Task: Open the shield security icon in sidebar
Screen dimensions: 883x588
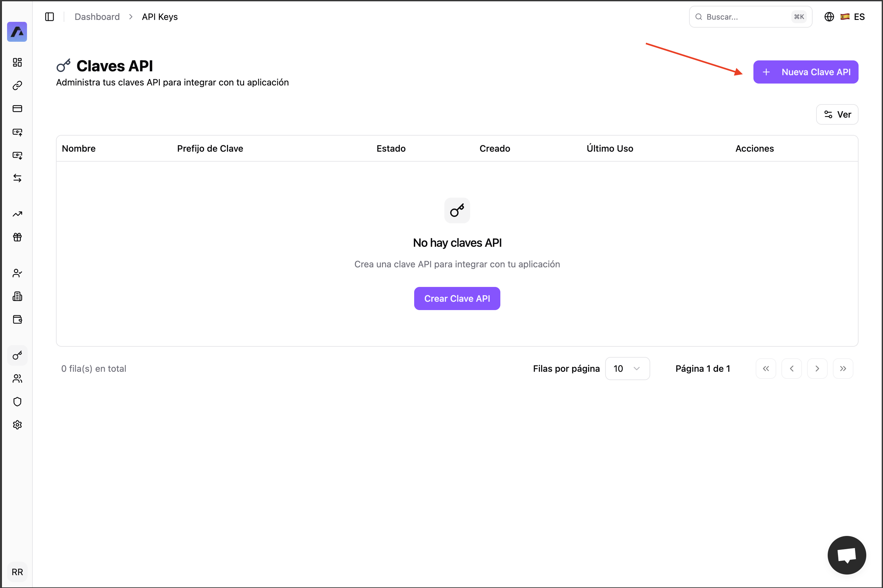Action: (x=17, y=402)
